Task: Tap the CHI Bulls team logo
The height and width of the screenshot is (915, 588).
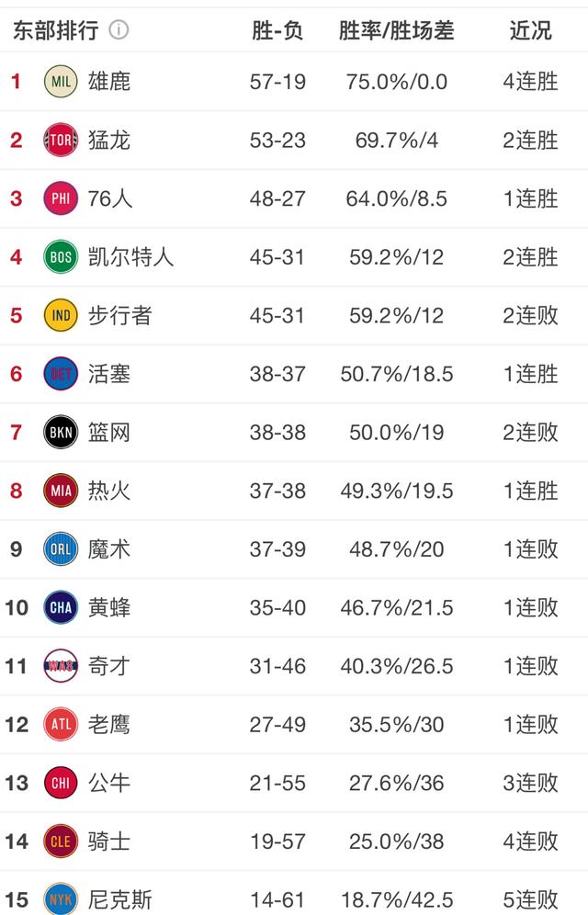Action: point(61,783)
